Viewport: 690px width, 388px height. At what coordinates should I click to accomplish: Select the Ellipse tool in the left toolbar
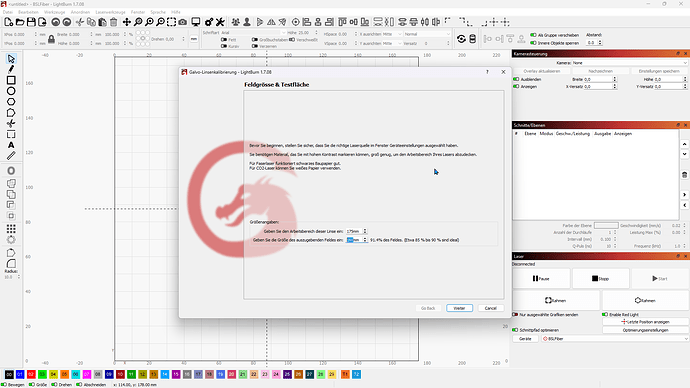click(x=11, y=91)
